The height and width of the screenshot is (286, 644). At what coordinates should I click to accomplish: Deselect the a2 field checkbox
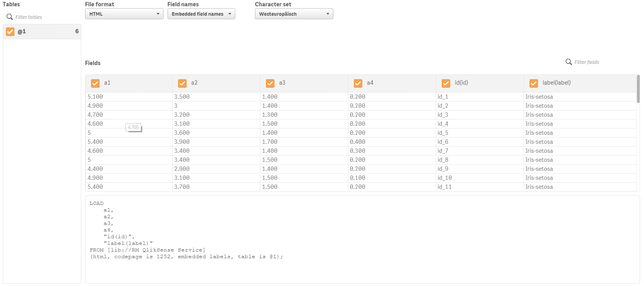click(x=182, y=83)
